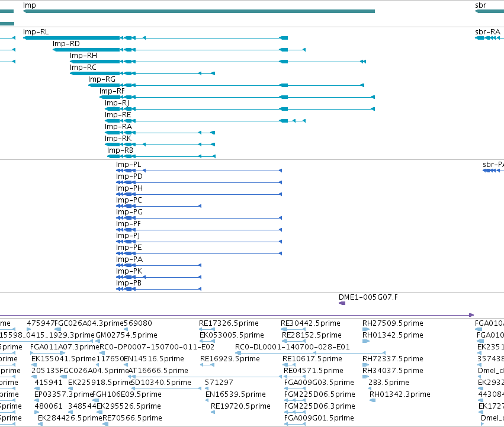Image resolution: width=504 pixels, height=427 pixels.
Task: Open EST EK053005.5prime
Action: [x=232, y=335]
